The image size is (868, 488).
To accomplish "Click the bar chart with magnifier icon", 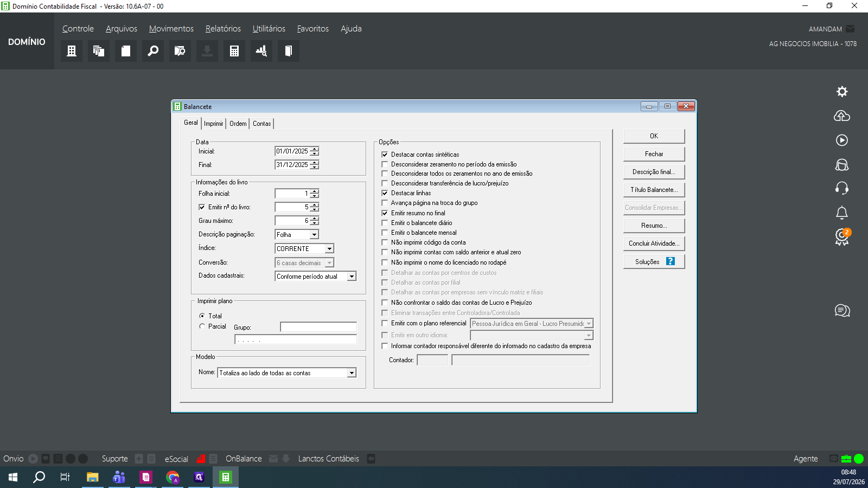I will click(x=261, y=51).
